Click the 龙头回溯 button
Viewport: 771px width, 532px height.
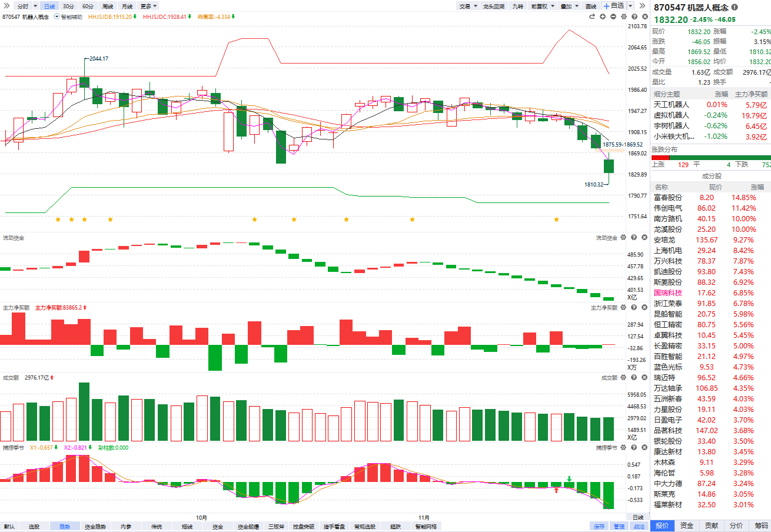tap(494, 6)
